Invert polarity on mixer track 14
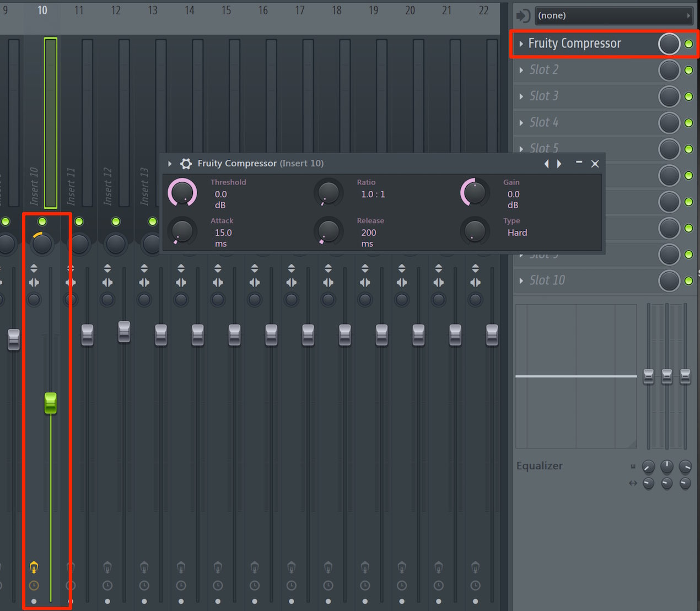Screen dimensions: 700x611 [181, 268]
